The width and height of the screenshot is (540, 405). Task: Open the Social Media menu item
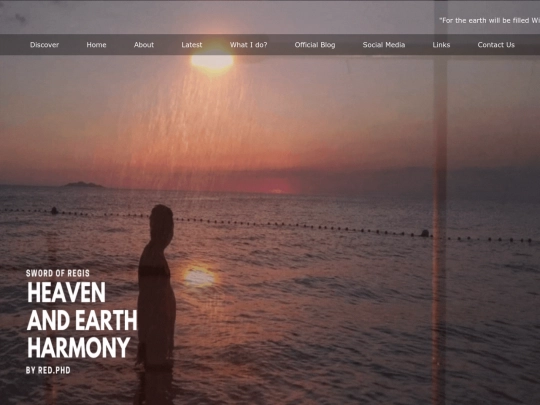point(384,45)
